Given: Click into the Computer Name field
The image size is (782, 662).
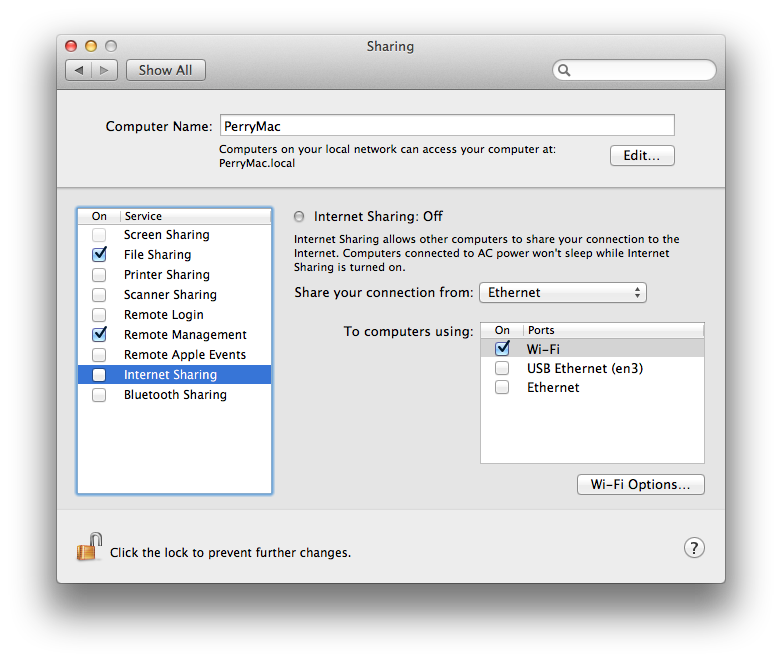Looking at the screenshot, I should click(447, 125).
